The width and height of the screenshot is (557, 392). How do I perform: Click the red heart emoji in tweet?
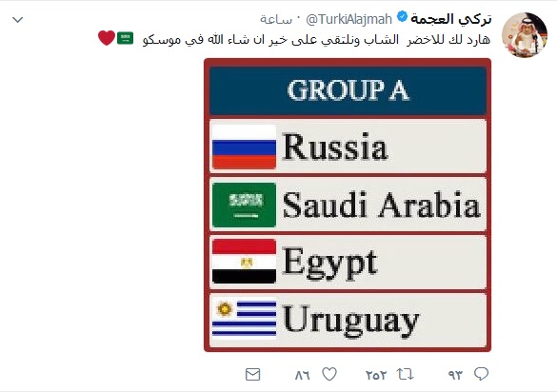tap(107, 38)
